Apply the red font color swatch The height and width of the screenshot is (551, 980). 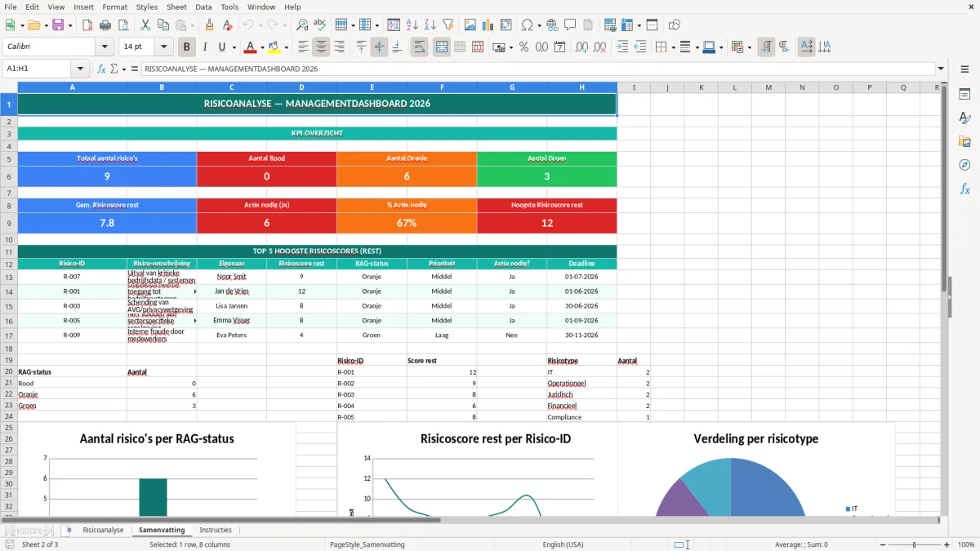[251, 47]
